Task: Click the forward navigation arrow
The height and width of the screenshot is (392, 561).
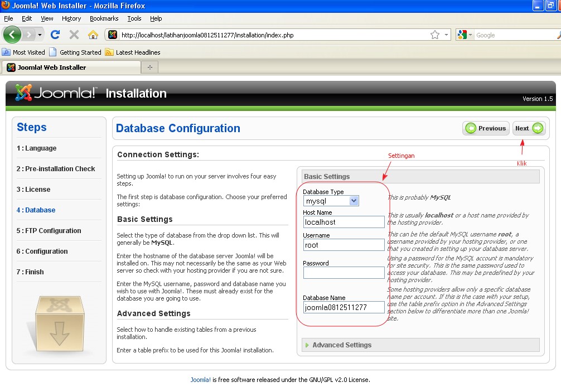Action: coord(28,35)
